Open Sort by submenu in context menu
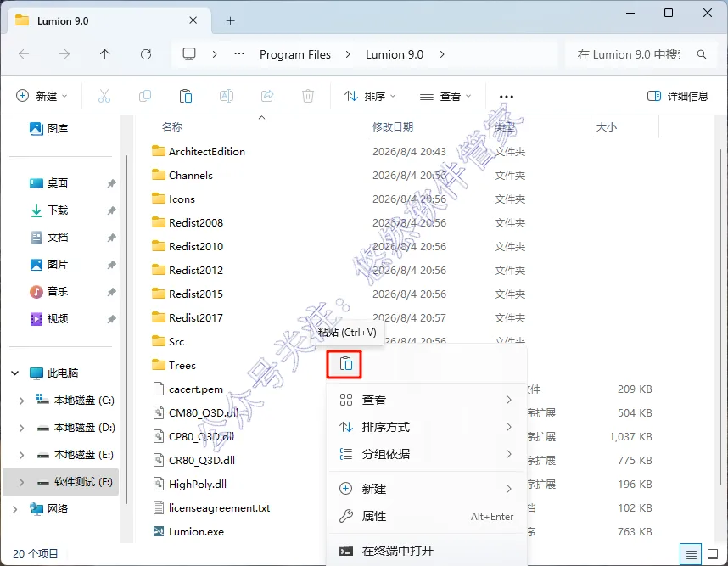The width and height of the screenshot is (728, 566). click(x=427, y=427)
